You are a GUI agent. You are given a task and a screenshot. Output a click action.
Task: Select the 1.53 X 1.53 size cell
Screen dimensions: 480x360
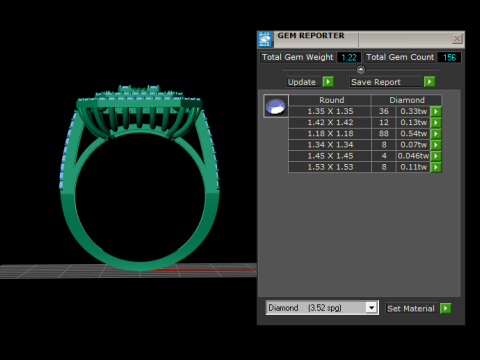pyautogui.click(x=330, y=167)
